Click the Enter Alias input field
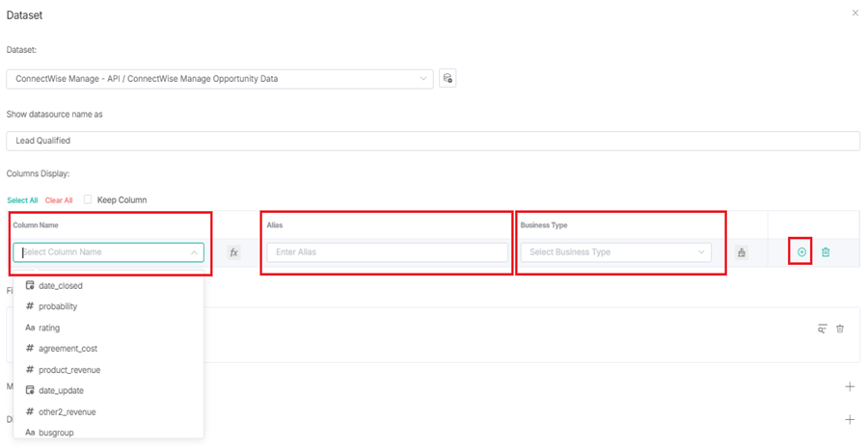The image size is (868, 448). (x=388, y=252)
